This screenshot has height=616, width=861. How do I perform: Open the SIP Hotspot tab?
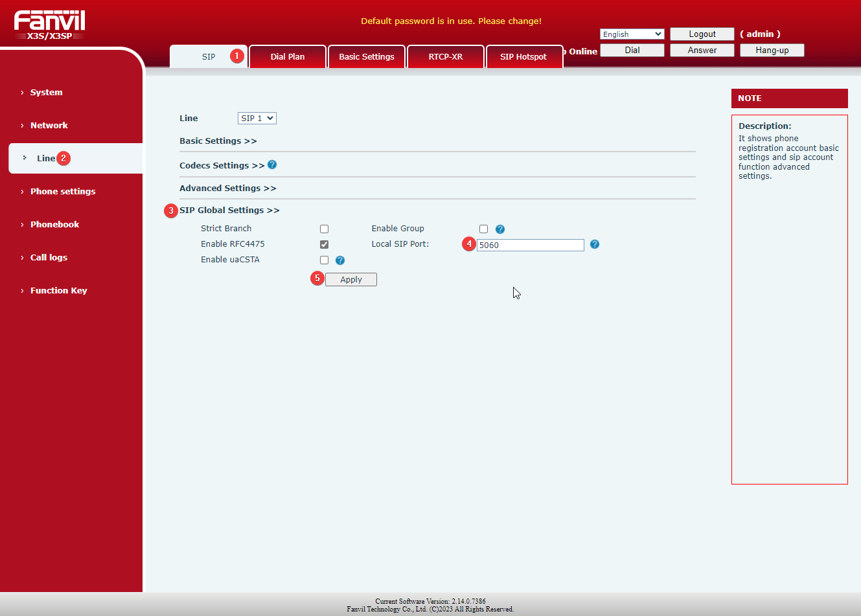click(523, 57)
